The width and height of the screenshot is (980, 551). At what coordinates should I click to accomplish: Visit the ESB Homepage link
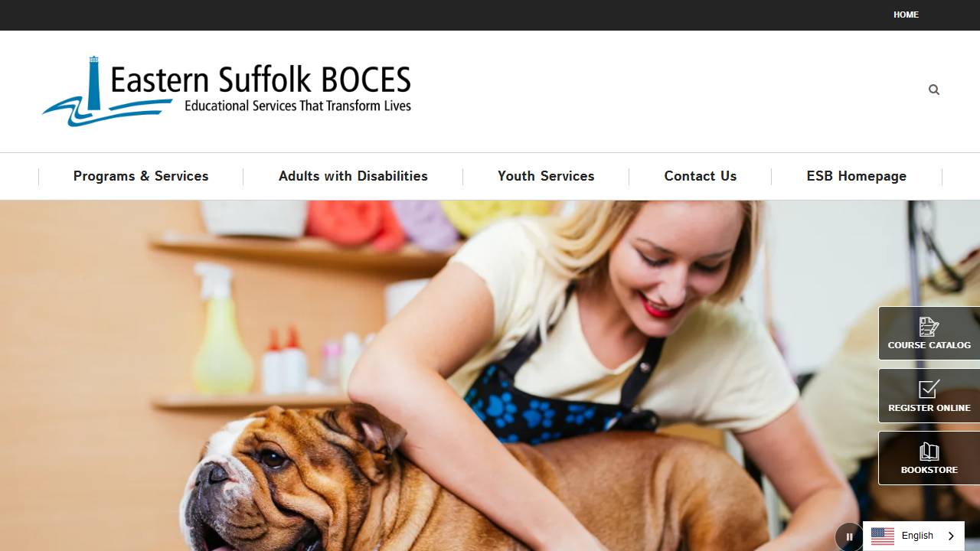(x=857, y=176)
